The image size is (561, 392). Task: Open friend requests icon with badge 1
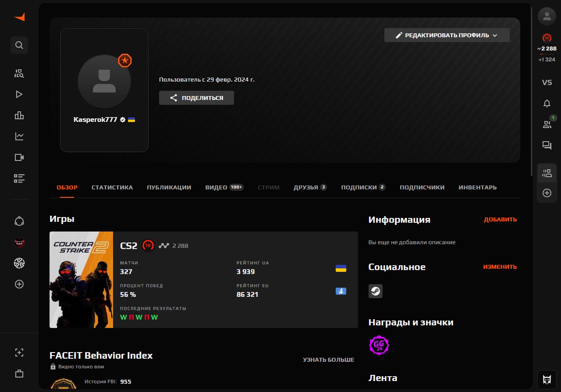[x=547, y=125]
